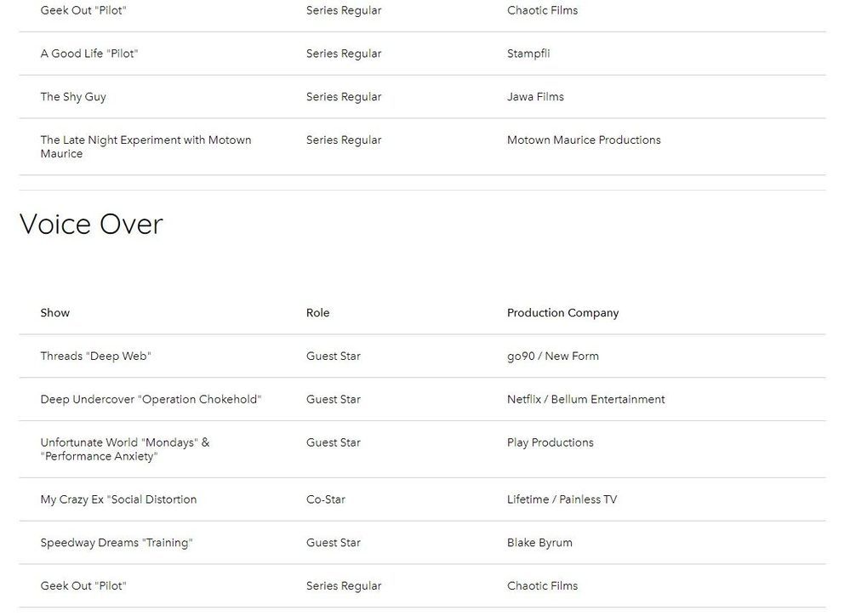
Task: Select Deep Undercover "Operation Chokehold" show title
Action: pos(151,400)
